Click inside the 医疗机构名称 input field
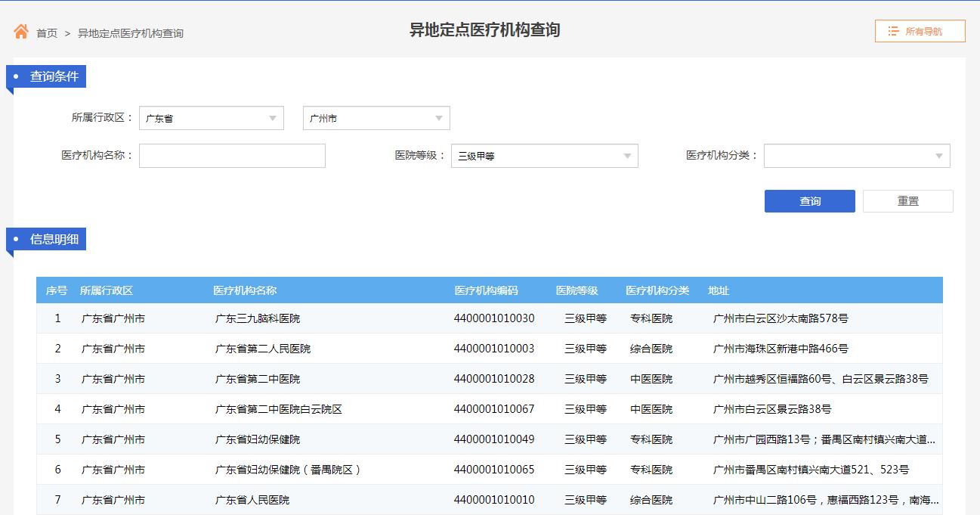The image size is (980, 515). pyautogui.click(x=232, y=156)
